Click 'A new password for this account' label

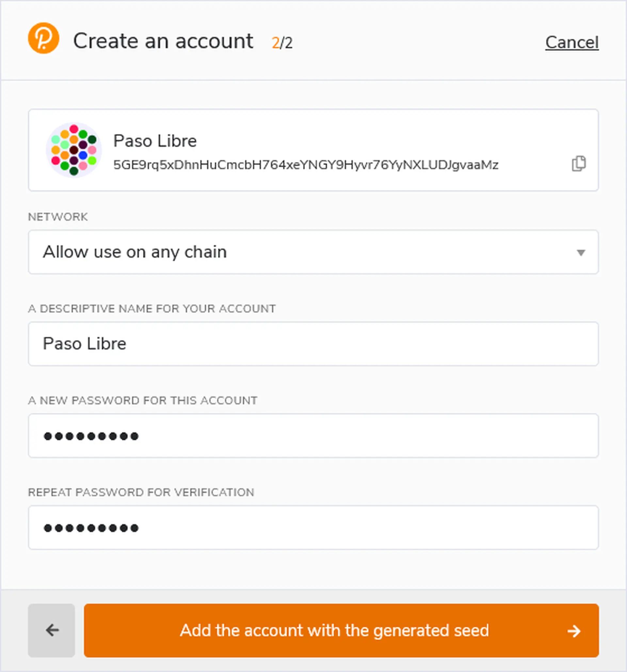click(142, 401)
